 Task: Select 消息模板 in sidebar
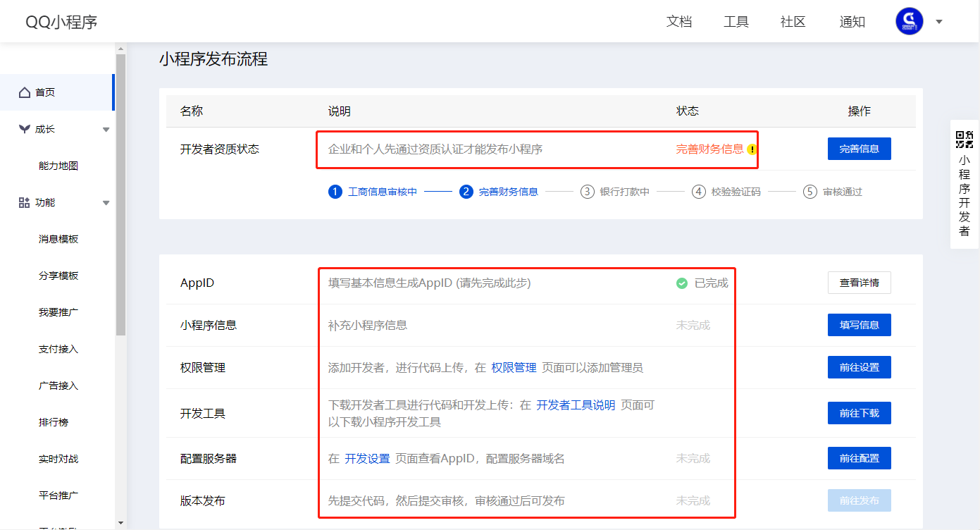(58, 239)
